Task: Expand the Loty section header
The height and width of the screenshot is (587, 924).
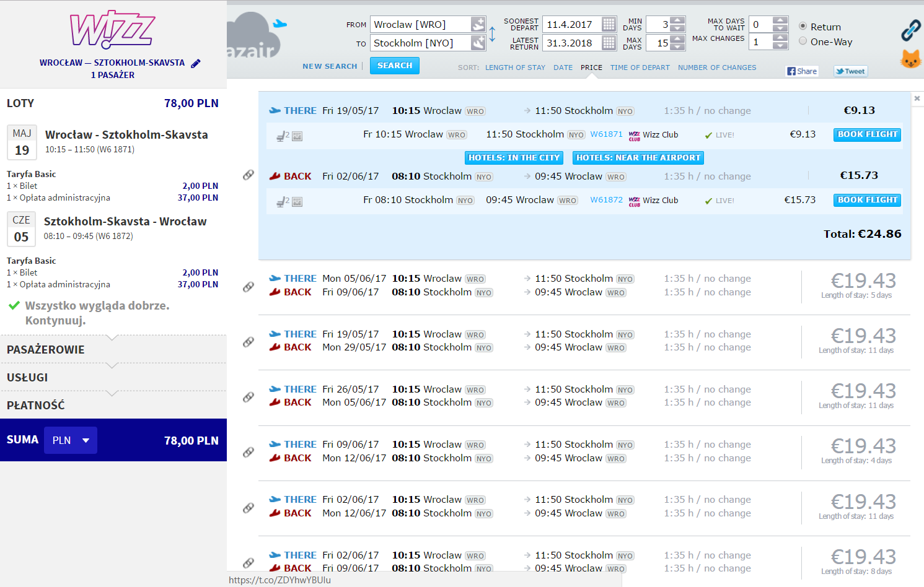Action: click(x=113, y=103)
